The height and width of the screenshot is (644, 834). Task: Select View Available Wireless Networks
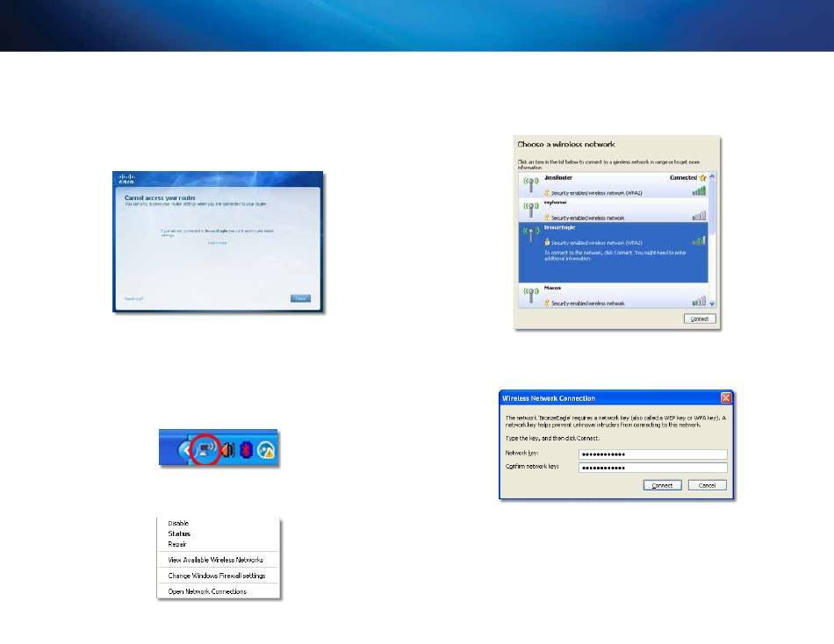215,560
